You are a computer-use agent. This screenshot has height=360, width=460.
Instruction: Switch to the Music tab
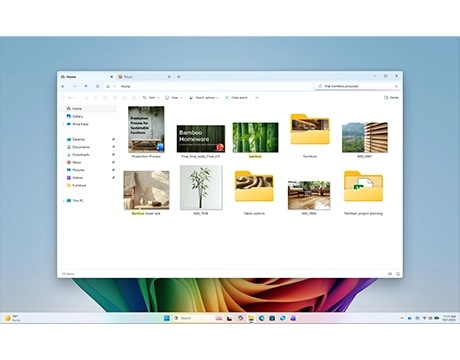pyautogui.click(x=144, y=77)
